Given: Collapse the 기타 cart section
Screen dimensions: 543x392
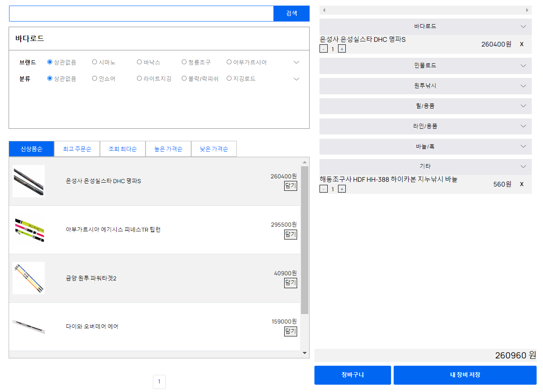Looking at the screenshot, I should coord(425,166).
